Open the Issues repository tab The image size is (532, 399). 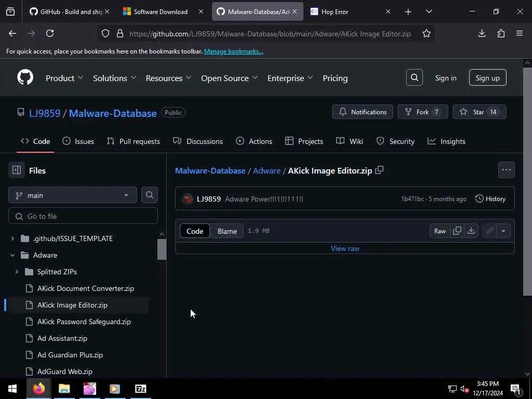[x=78, y=141]
